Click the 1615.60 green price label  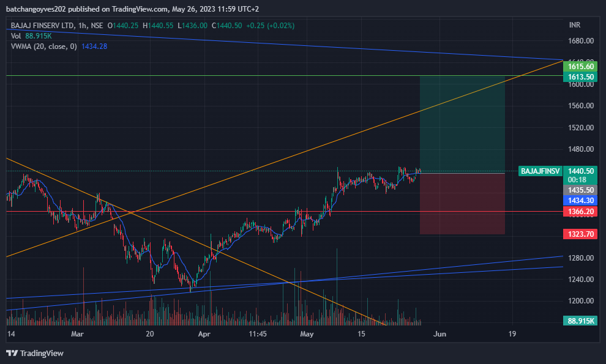coord(580,67)
